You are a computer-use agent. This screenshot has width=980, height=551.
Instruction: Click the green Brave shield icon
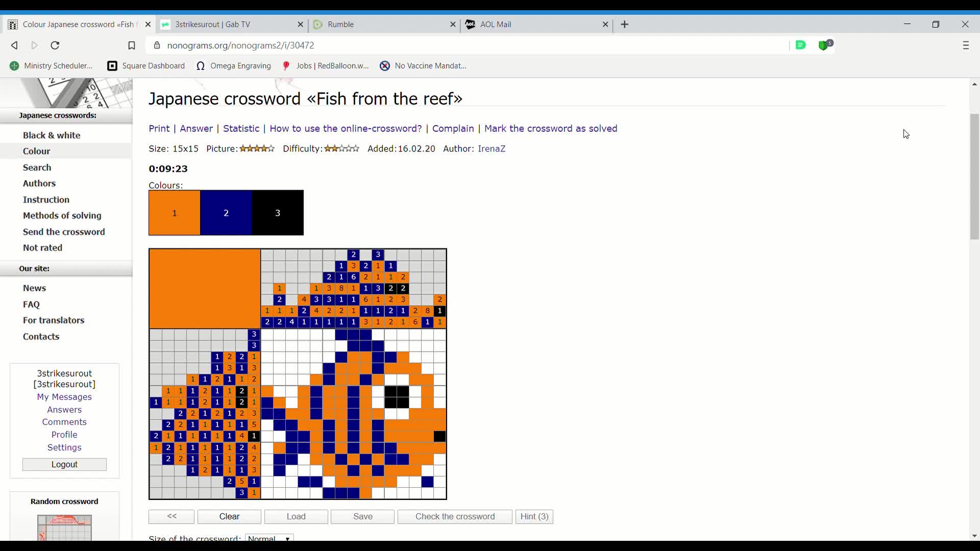point(825,45)
